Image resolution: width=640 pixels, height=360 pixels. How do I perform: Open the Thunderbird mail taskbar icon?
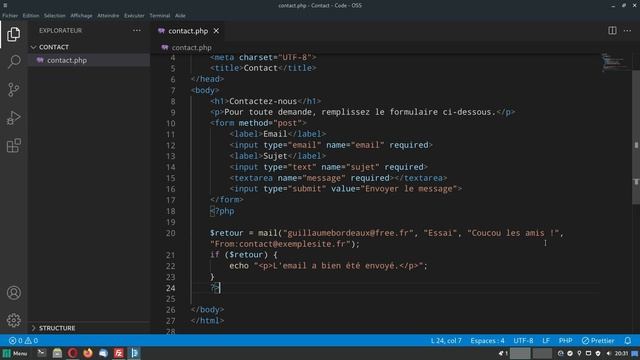point(103,353)
